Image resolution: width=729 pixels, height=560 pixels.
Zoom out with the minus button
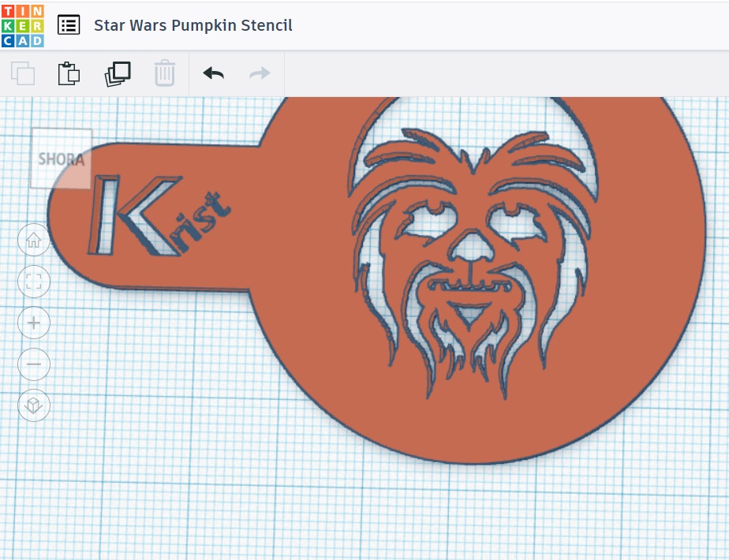(34, 364)
